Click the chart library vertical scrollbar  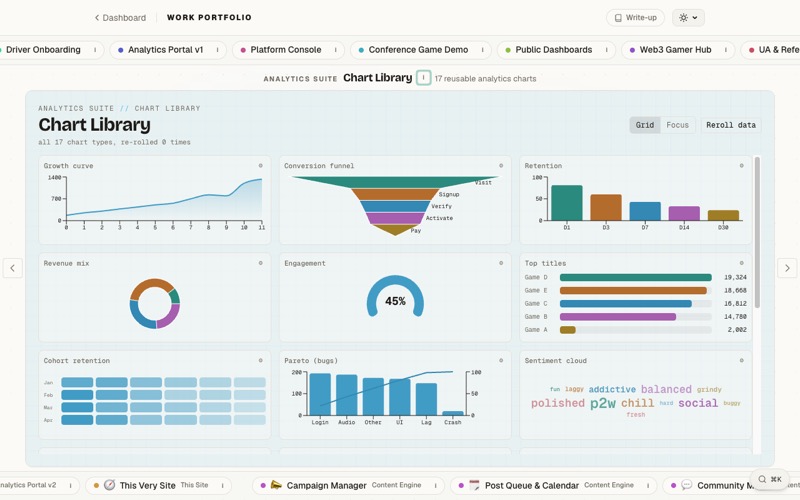coord(757,232)
